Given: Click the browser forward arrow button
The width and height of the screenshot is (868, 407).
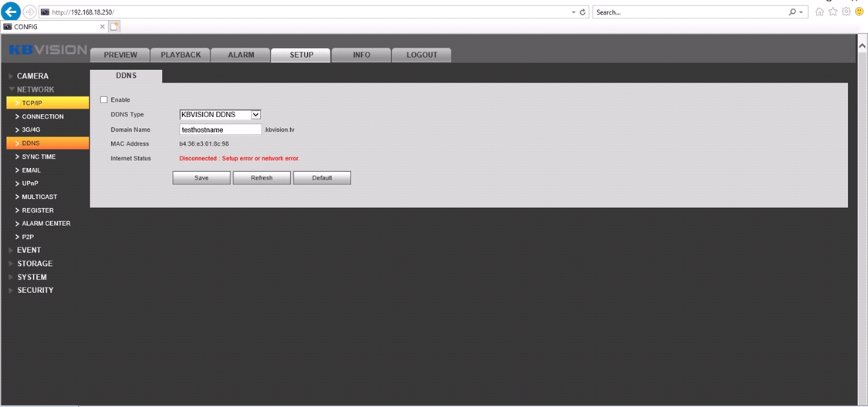Looking at the screenshot, I should 30,12.
